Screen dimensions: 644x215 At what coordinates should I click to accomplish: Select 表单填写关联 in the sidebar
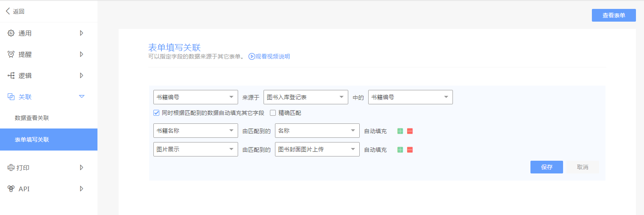(x=32, y=140)
